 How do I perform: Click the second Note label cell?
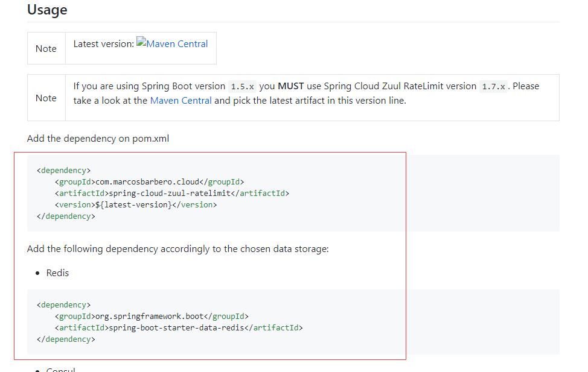(x=46, y=98)
